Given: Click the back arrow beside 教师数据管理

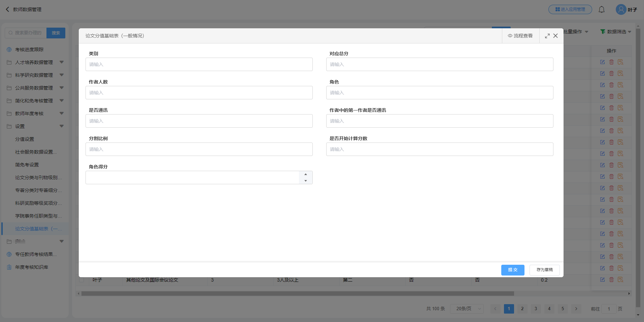Looking at the screenshot, I should tap(7, 9).
